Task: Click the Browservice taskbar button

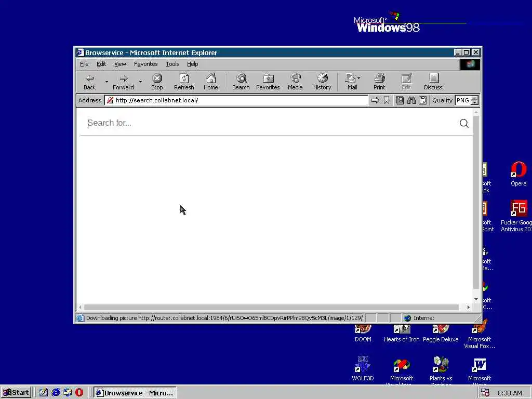Action: point(135,393)
